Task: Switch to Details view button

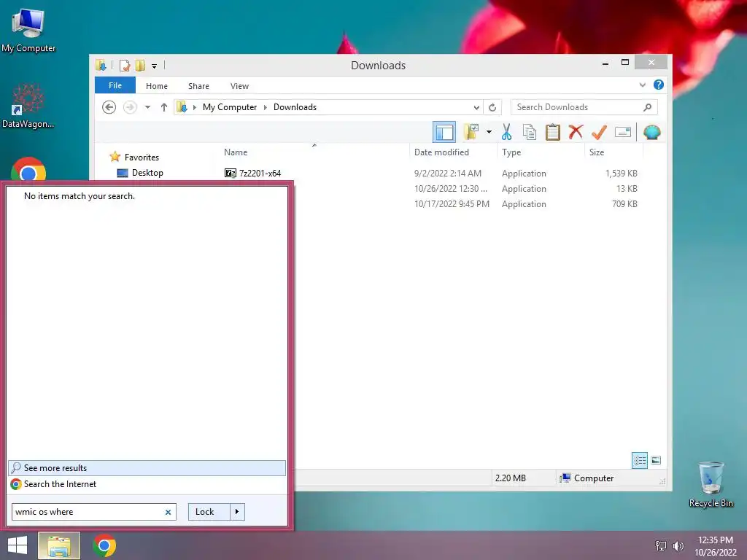Action: click(639, 460)
